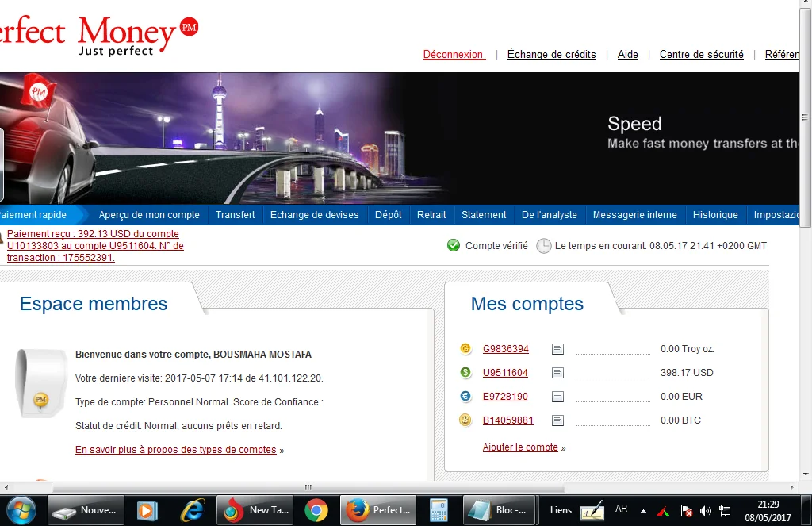Image resolution: width=812 pixels, height=526 pixels.
Task: Click the Bitcoin coin icon in Mes comptes
Action: point(465,420)
